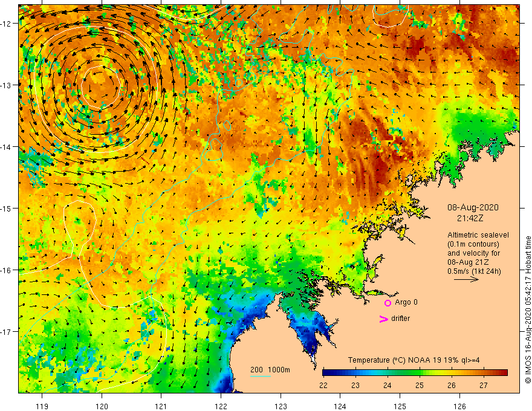
Task: Click longitude axis label 122
Action: 221,406
